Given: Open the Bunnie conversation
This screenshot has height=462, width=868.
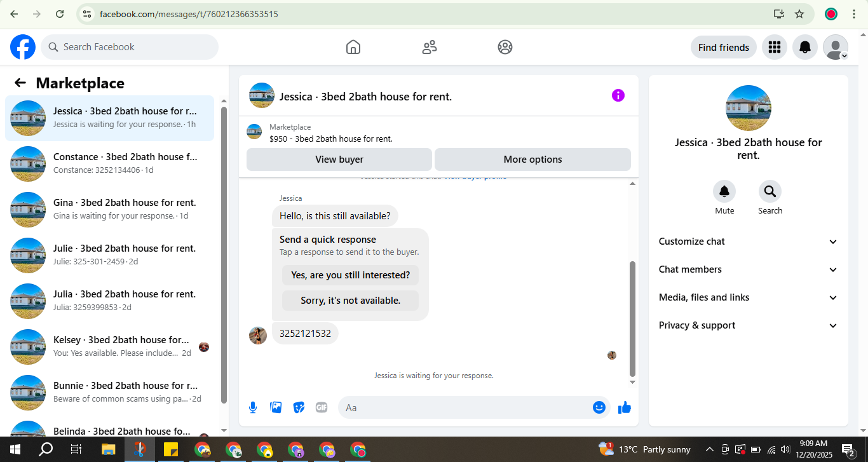Looking at the screenshot, I should (x=109, y=393).
